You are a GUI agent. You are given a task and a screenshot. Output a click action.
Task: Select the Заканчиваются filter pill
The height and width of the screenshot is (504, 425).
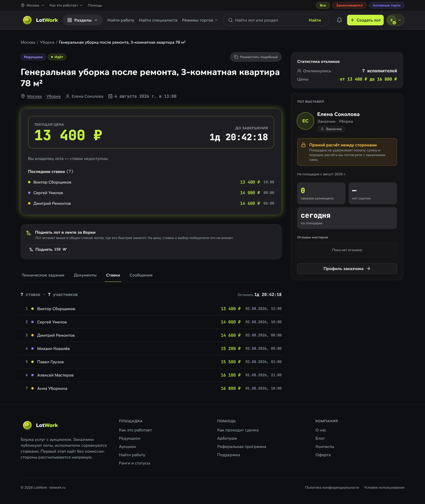tap(349, 5)
